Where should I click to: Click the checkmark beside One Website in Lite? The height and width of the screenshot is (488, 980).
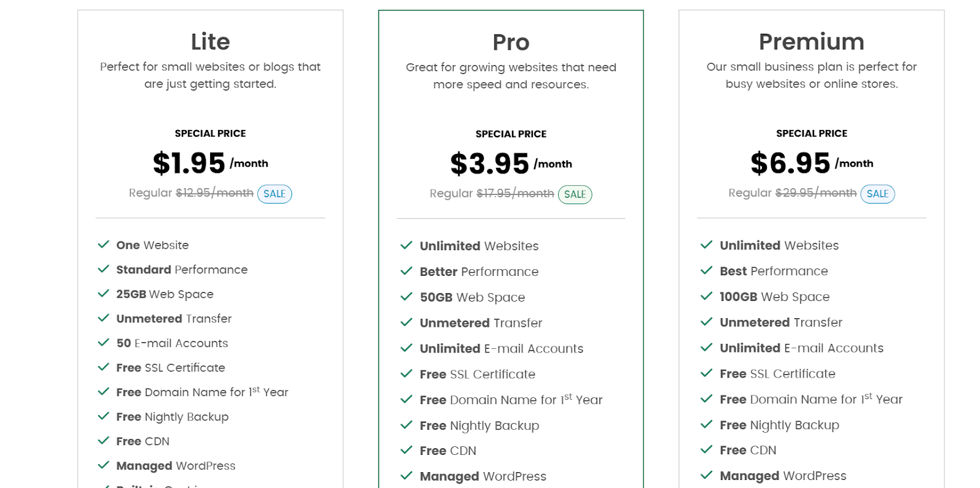pos(104,245)
